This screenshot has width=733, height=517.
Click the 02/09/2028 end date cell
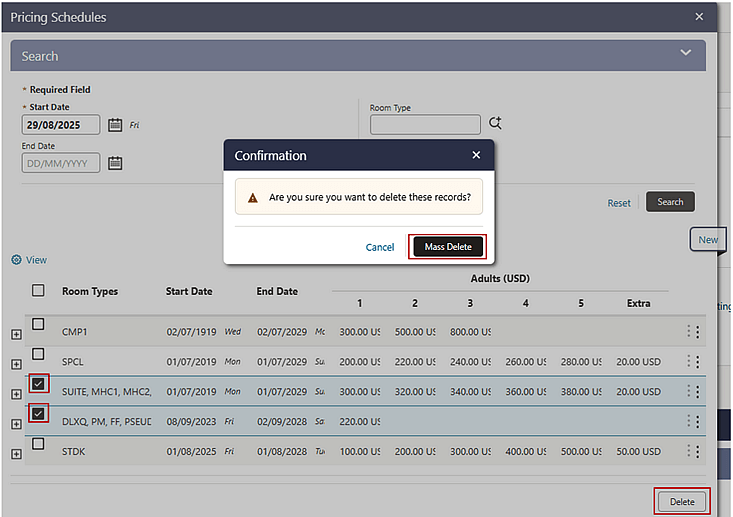[x=282, y=422]
